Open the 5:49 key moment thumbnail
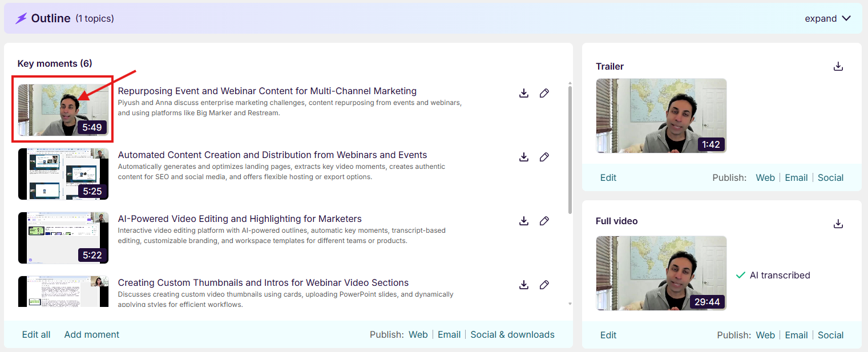This screenshot has height=352, width=868. [63, 110]
